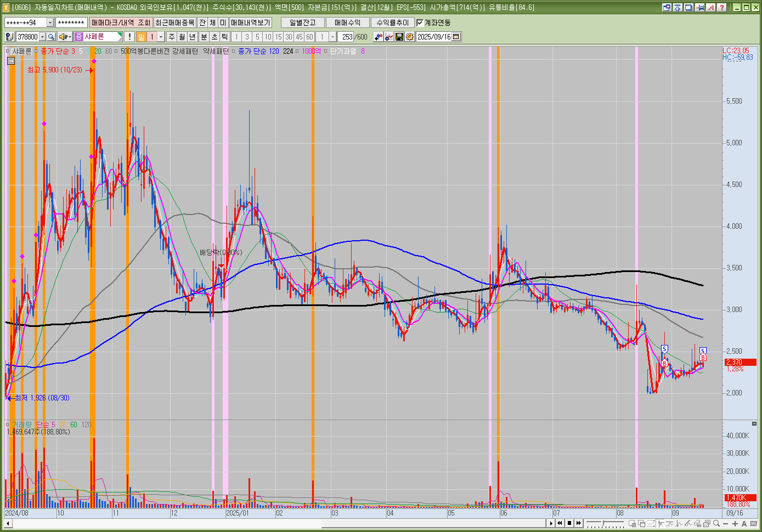Select the 월 monthly period button

click(x=182, y=37)
